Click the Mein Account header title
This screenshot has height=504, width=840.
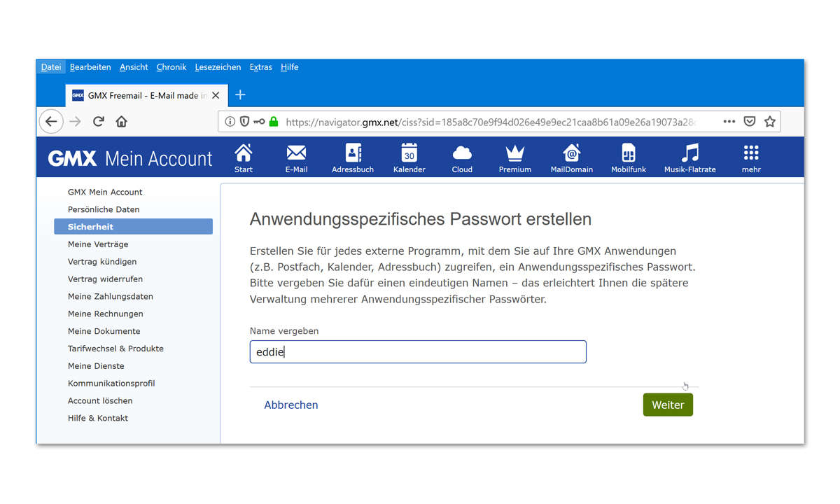[159, 159]
